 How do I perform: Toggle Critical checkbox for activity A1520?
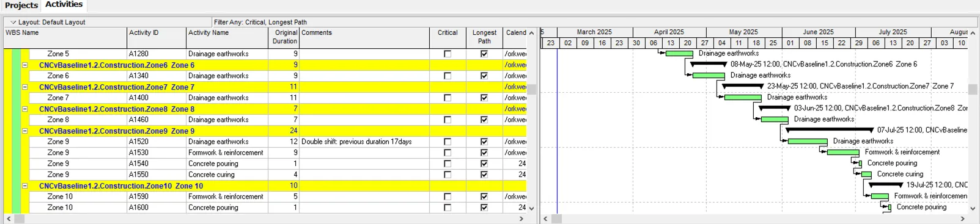click(x=448, y=142)
